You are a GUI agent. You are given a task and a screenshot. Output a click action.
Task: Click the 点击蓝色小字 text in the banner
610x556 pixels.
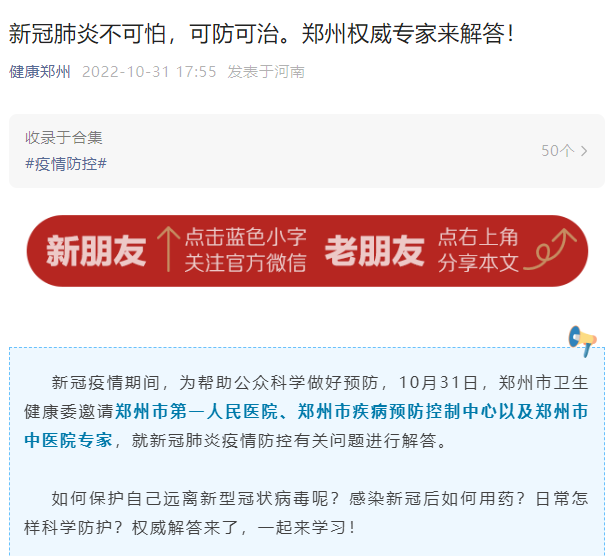pyautogui.click(x=245, y=237)
